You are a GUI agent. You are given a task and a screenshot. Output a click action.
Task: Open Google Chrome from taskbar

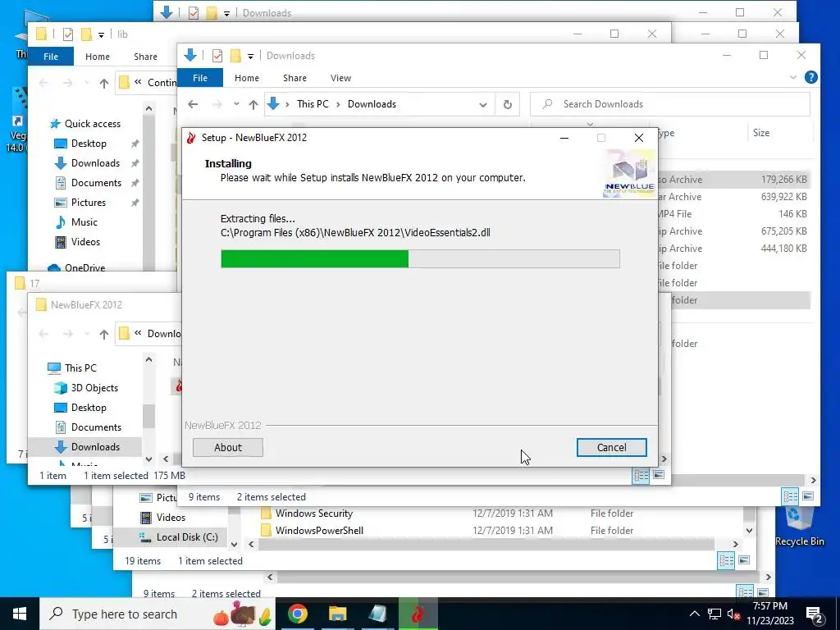coord(297,614)
